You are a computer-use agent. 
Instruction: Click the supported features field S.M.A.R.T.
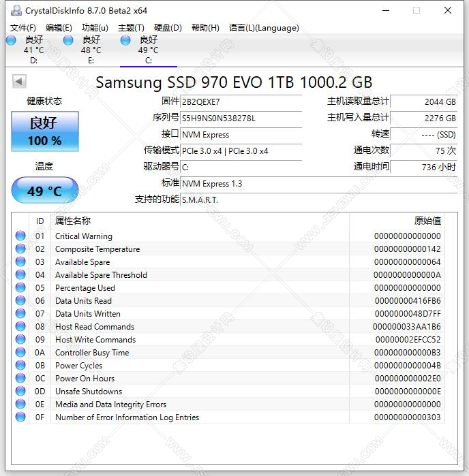tap(318, 200)
